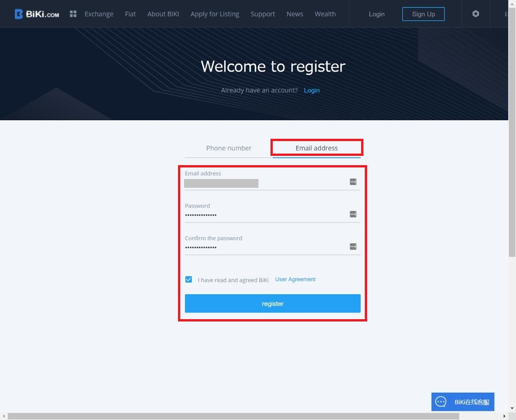Click Support in the navigation bar
The height and width of the screenshot is (420, 516).
click(263, 14)
